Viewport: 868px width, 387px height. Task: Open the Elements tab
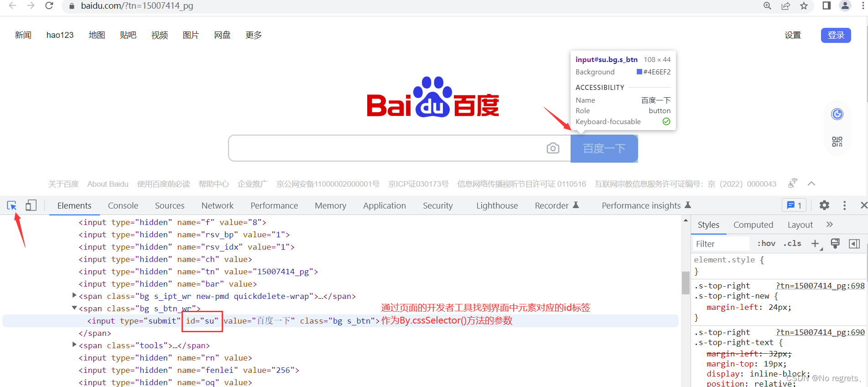[74, 206]
